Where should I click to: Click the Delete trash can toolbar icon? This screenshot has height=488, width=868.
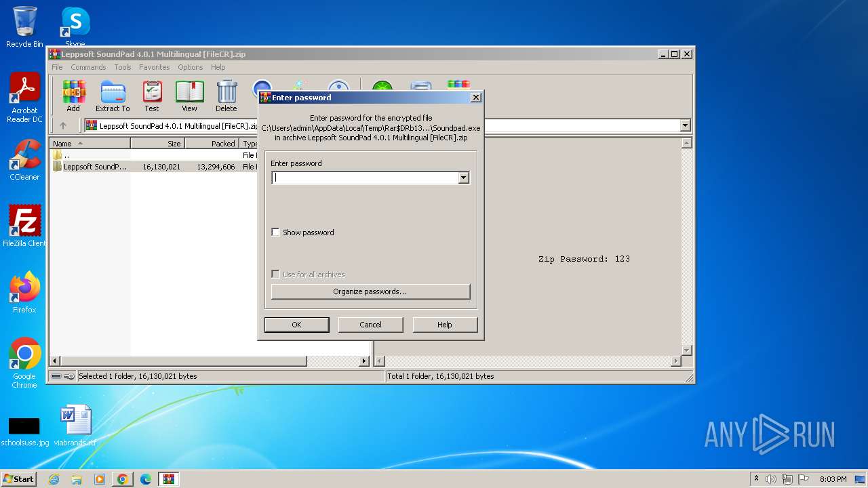(x=226, y=96)
